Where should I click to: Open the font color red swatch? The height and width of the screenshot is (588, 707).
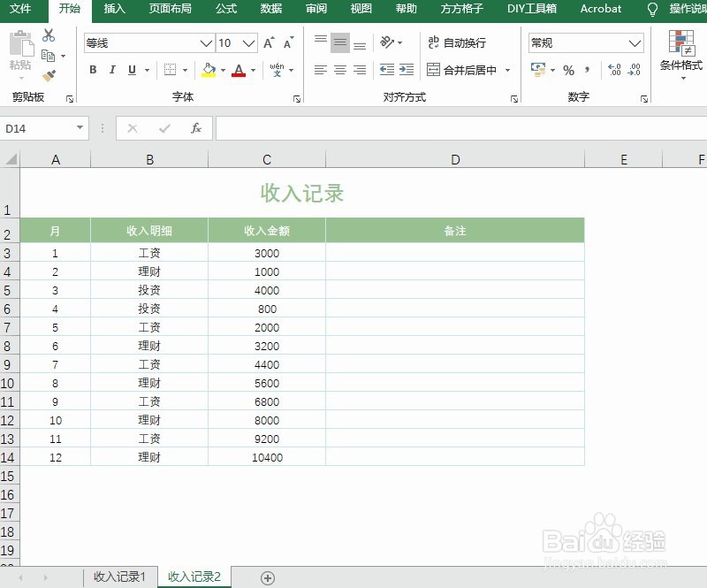239,73
